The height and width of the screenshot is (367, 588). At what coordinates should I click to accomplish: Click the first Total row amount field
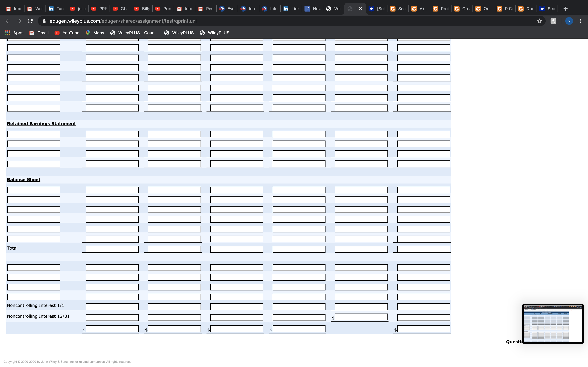pyautogui.click(x=112, y=249)
